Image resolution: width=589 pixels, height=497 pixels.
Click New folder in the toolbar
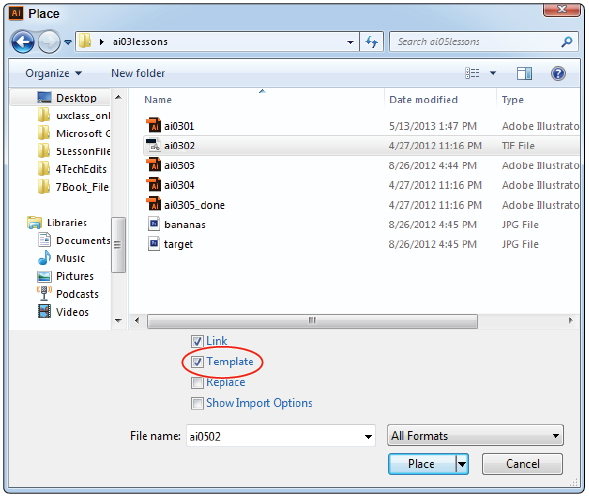tap(138, 73)
